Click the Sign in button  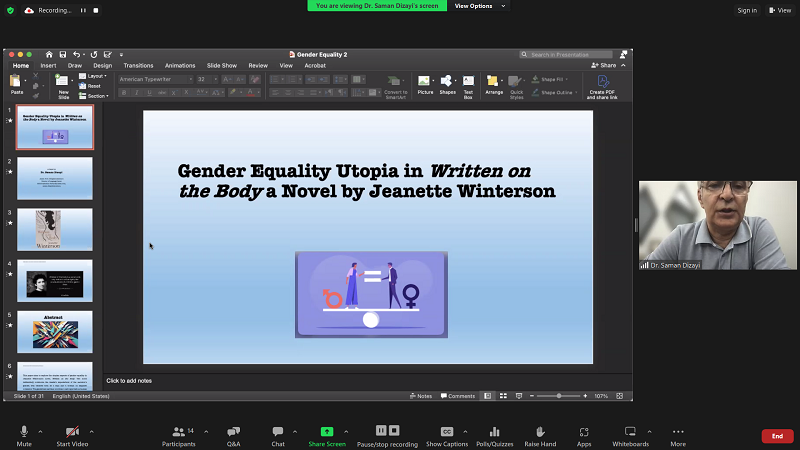click(747, 10)
